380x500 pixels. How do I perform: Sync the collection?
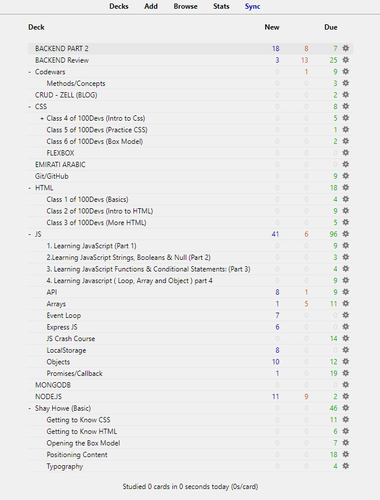click(252, 6)
